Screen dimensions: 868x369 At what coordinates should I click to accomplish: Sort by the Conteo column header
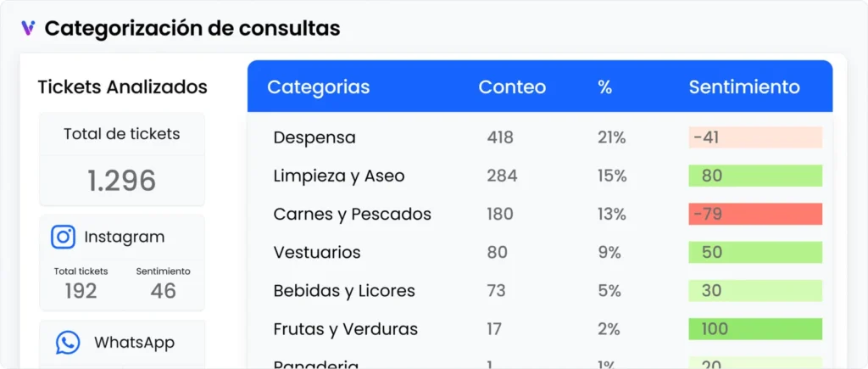(512, 87)
